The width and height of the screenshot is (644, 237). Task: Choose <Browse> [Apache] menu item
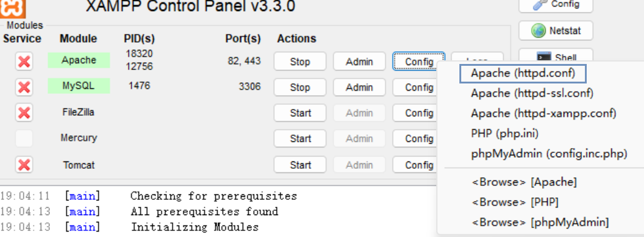coord(524,182)
